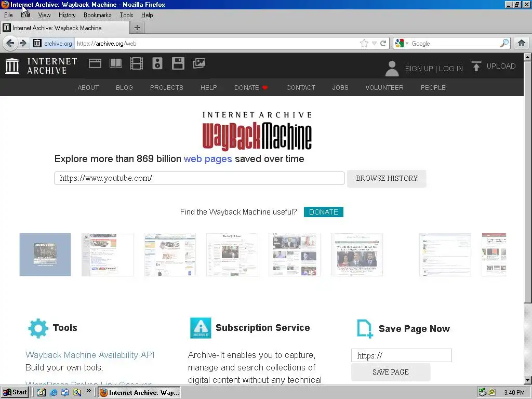Open the Help menu in menu bar
The width and height of the screenshot is (532, 399).
[147, 15]
